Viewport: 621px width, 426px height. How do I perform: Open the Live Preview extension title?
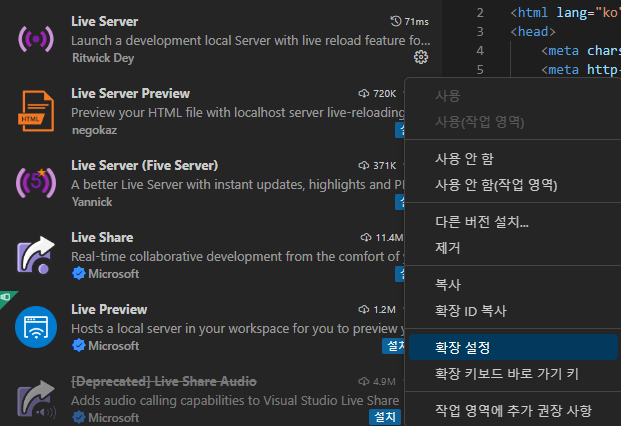109,310
